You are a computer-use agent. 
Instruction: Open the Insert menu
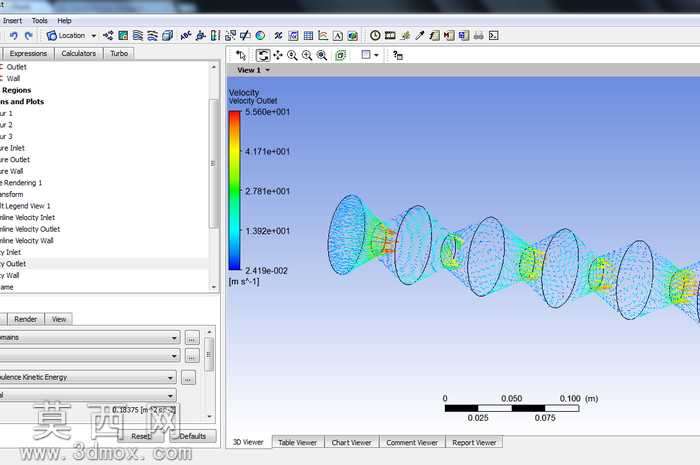click(x=12, y=21)
